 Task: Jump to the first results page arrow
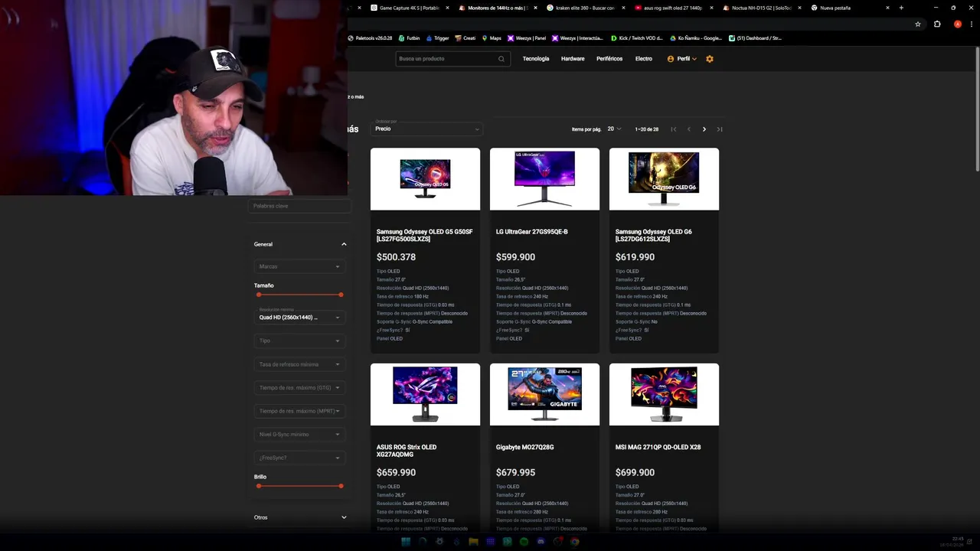674,129
